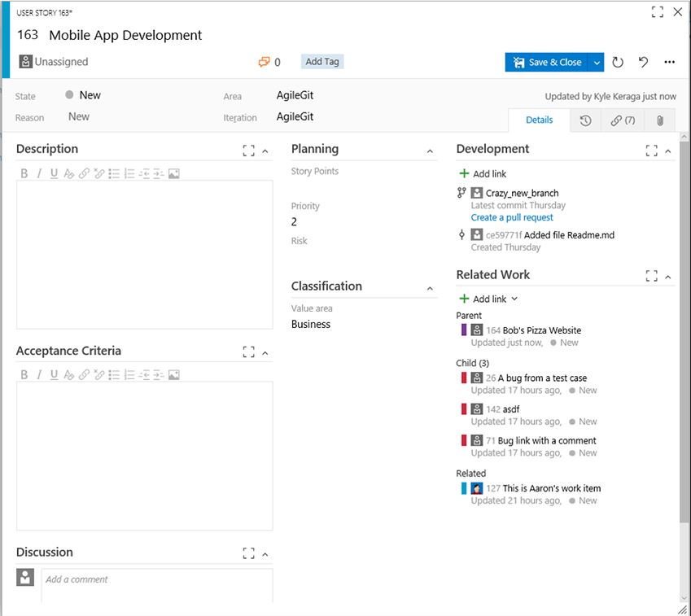The height and width of the screenshot is (616, 691).
Task: Click the New state indicator
Action: [x=83, y=95]
